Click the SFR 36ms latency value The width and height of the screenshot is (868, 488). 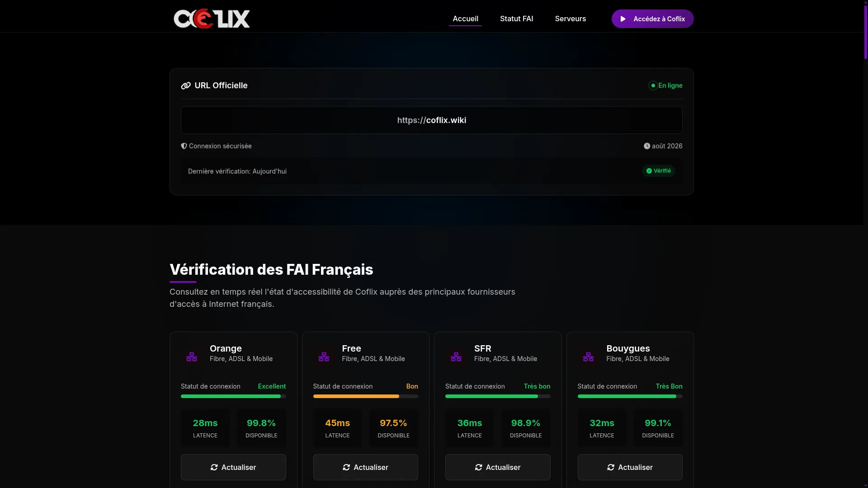470,423
